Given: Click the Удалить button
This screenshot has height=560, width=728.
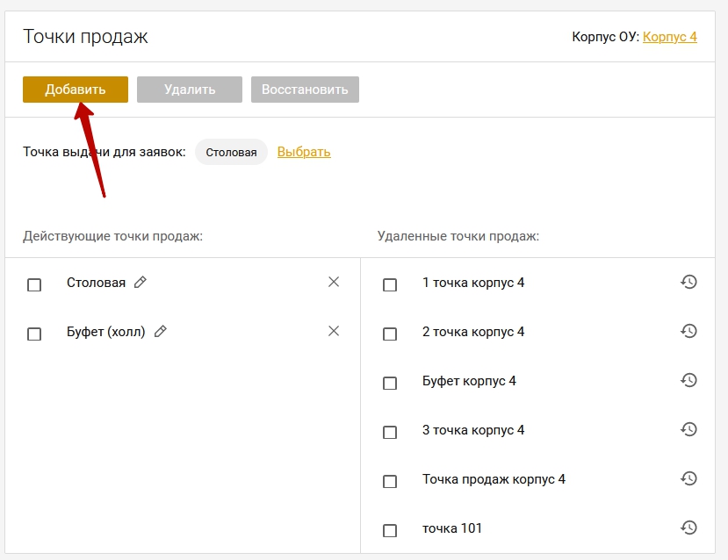Looking at the screenshot, I should 190,89.
